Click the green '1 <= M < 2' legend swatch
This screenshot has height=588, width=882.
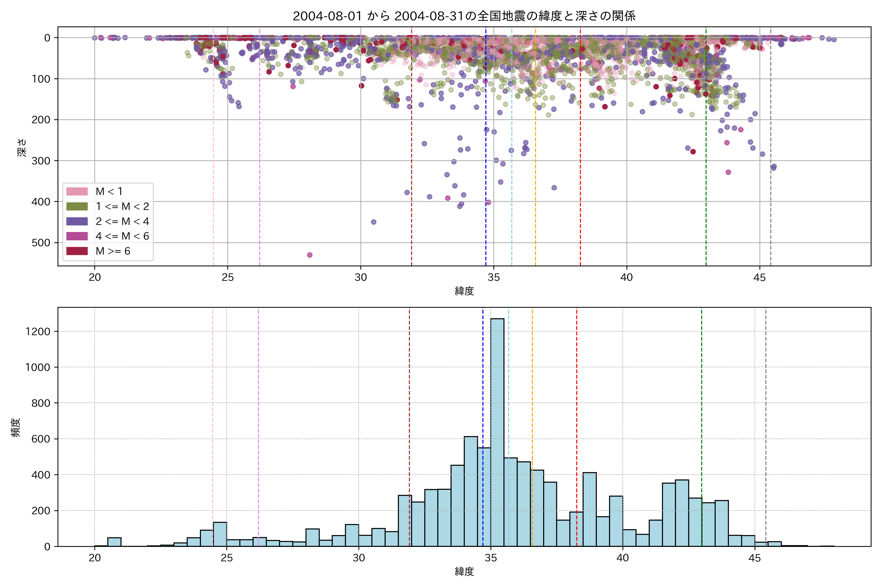coord(77,207)
